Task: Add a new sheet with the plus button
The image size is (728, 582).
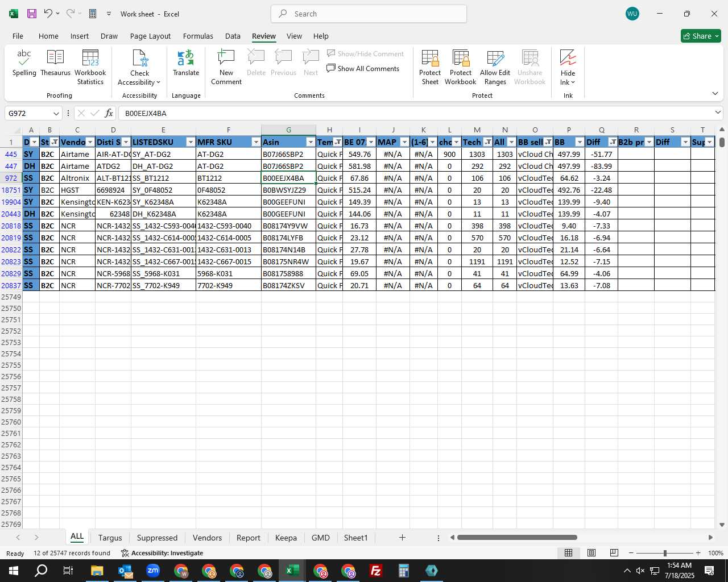Action: pos(402,537)
